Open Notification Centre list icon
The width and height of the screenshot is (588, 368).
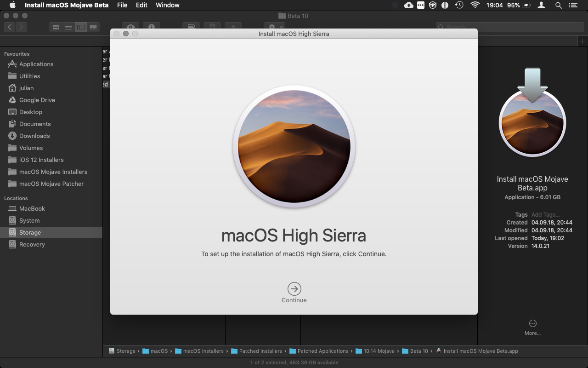coord(573,5)
